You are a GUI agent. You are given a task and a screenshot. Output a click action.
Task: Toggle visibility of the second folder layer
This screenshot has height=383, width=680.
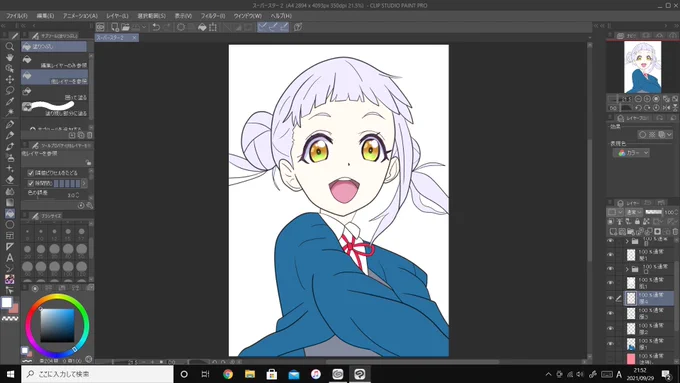(x=610, y=269)
